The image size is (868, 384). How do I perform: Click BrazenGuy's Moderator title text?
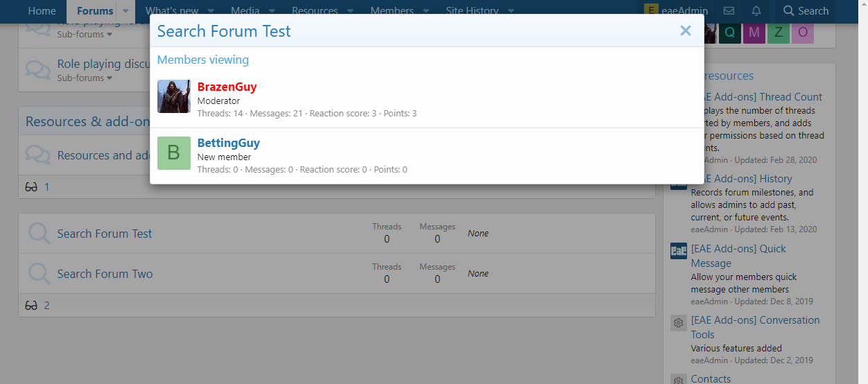coord(218,101)
